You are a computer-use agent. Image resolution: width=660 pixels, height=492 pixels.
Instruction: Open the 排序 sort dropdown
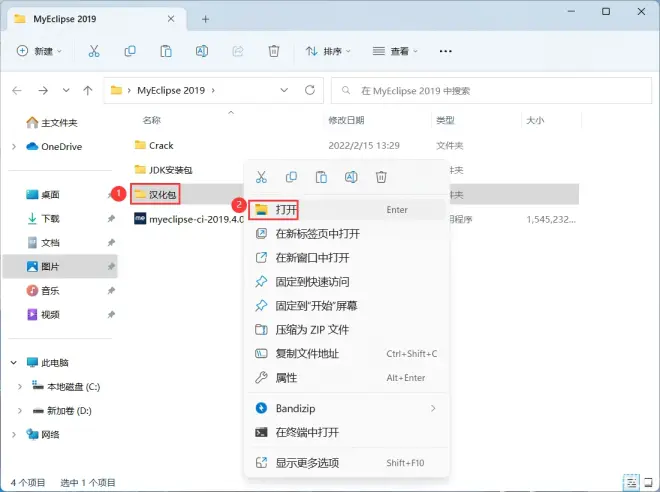click(328, 51)
